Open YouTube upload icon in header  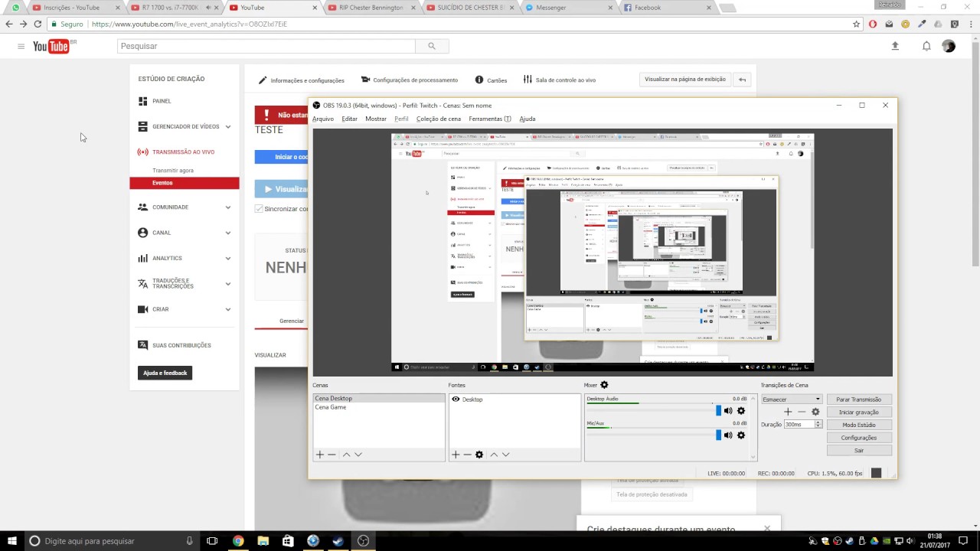pos(895,46)
